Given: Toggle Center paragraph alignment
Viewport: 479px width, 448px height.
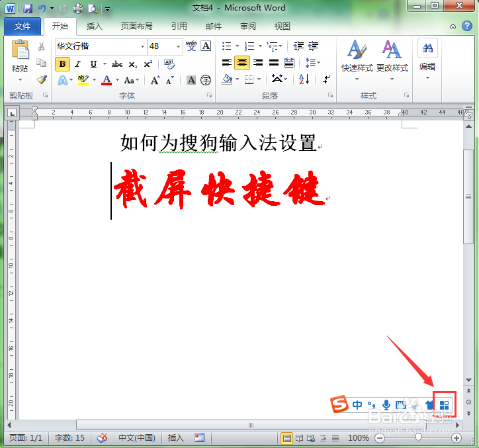Looking at the screenshot, I should point(242,63).
